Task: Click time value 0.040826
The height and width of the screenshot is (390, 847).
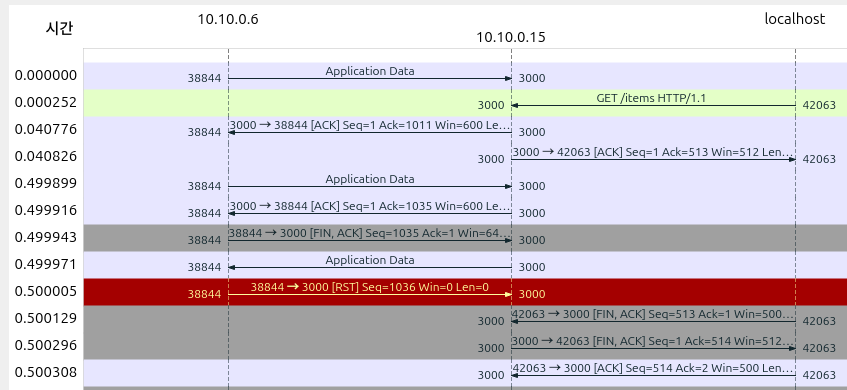Action: click(46, 157)
